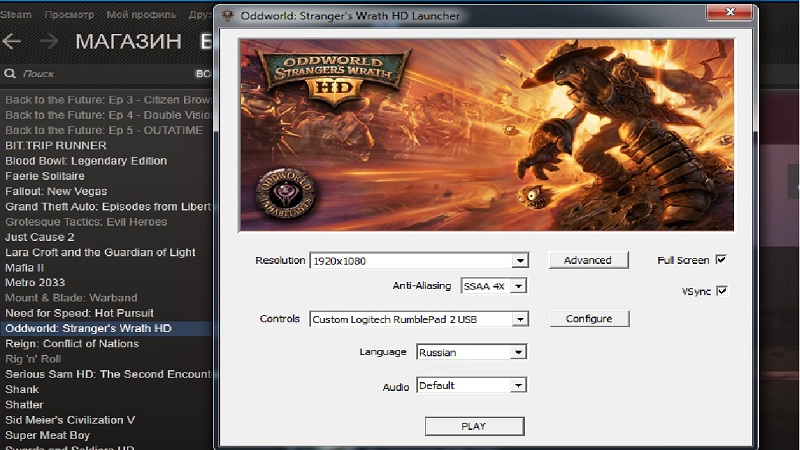Select Serious Sam HD: The Second Encounter

106,374
